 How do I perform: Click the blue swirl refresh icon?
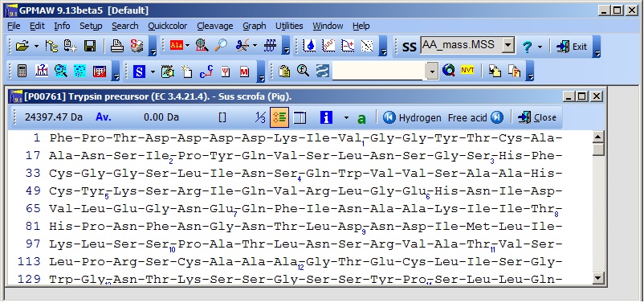click(x=323, y=71)
